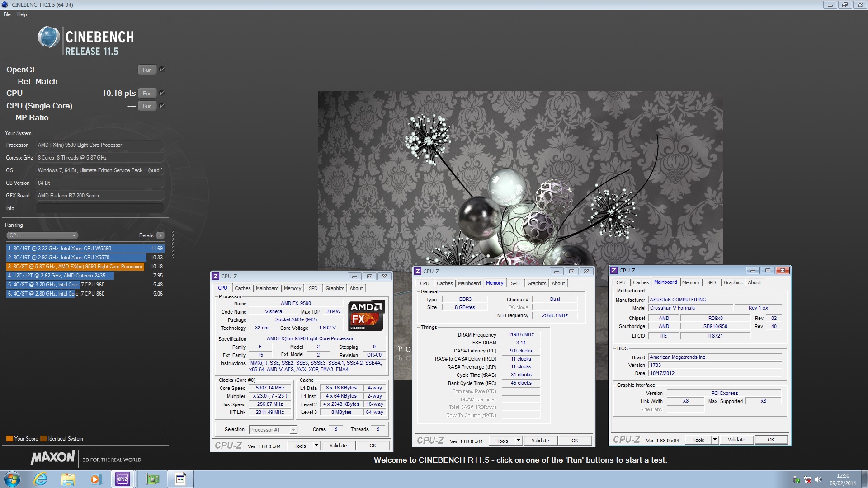The image size is (868, 488).
Task: Open Processor #1 selection dropdown
Action: click(x=273, y=430)
